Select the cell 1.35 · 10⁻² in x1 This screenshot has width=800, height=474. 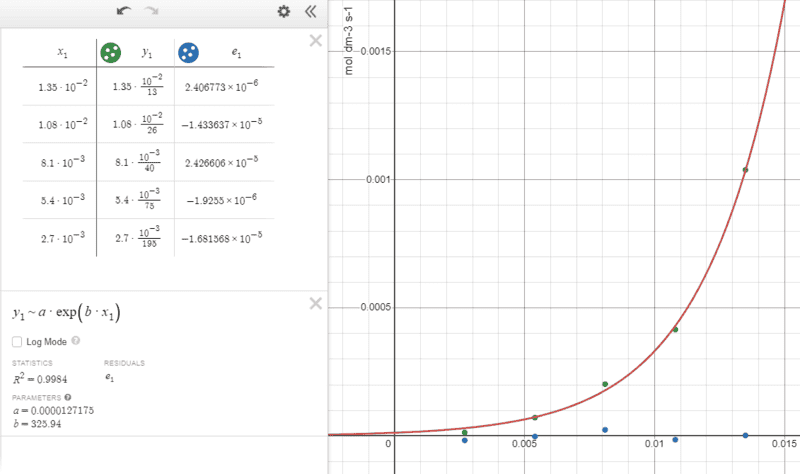click(62, 86)
